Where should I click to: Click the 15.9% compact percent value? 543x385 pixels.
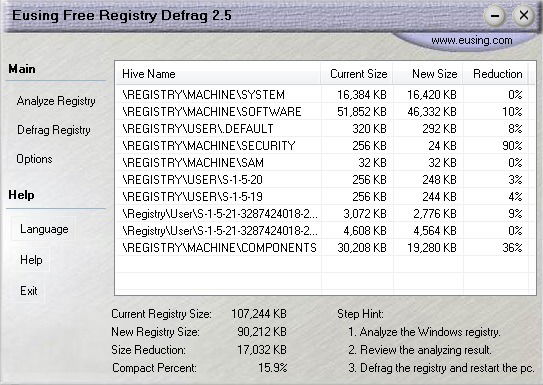click(273, 367)
